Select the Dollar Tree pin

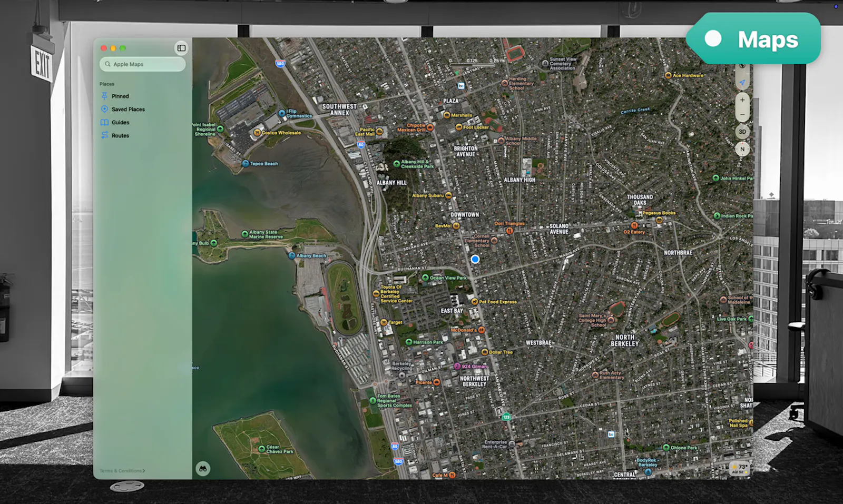(x=485, y=352)
